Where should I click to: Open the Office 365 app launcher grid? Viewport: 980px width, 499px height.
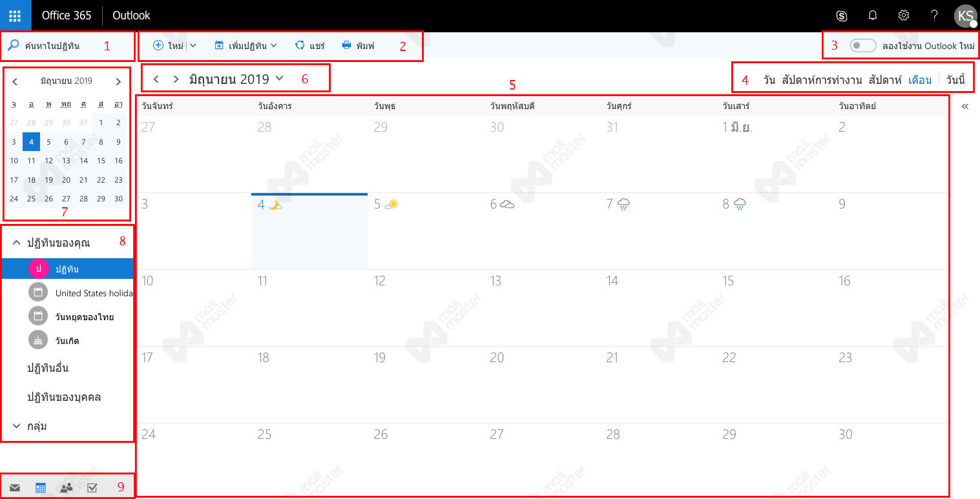15,15
